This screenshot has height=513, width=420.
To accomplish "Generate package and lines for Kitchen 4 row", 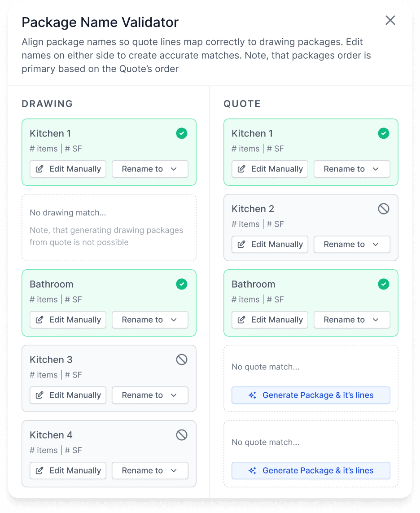I will (x=311, y=471).
